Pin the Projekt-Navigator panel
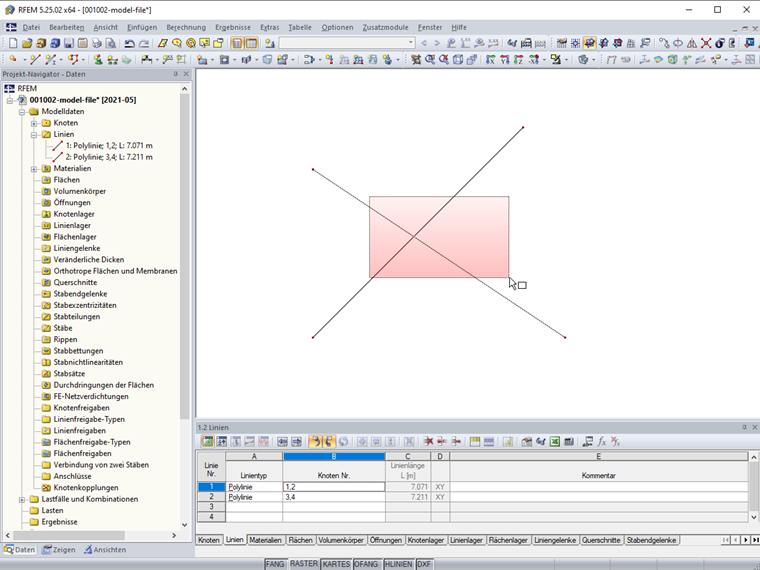 point(175,74)
